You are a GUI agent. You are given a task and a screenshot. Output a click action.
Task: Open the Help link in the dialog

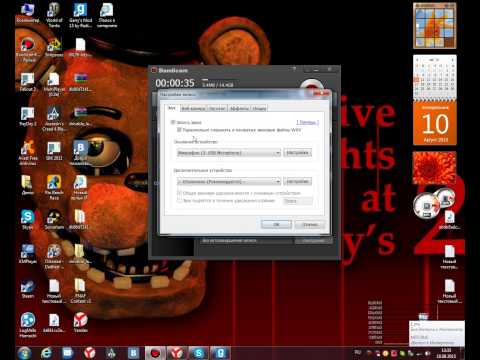[307, 122]
